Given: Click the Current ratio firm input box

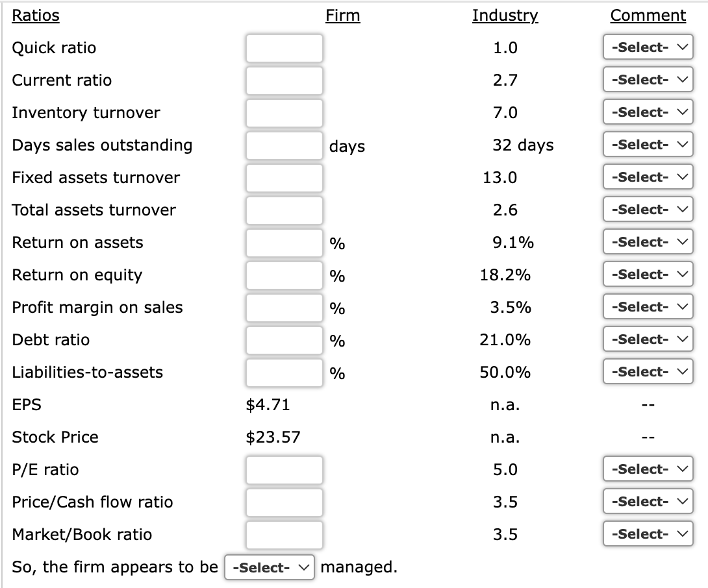Looking at the screenshot, I should [x=284, y=80].
